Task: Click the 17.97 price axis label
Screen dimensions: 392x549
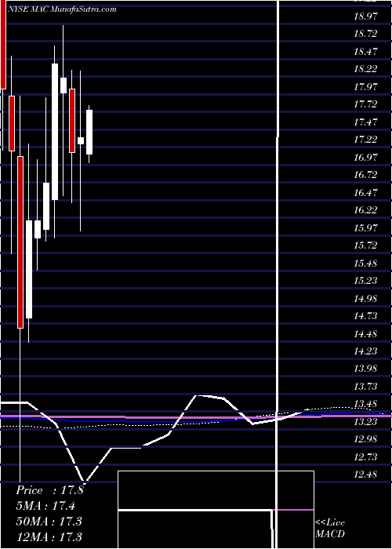Action: coord(365,86)
